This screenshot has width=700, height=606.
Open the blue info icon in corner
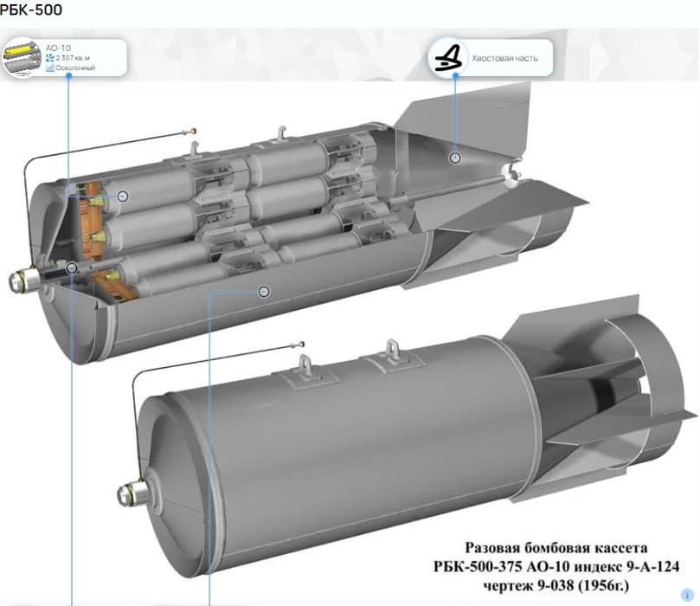click(687, 595)
